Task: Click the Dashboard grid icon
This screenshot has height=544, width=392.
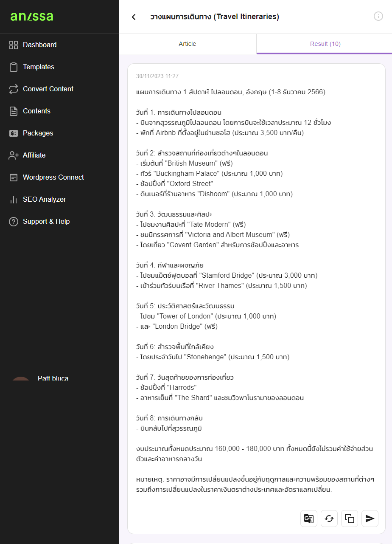Action: coord(14,45)
